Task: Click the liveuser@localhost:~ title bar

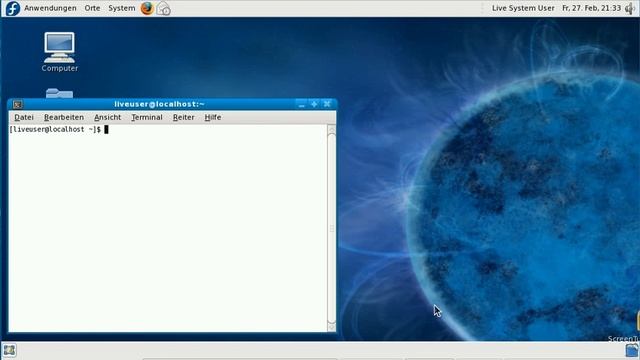Action: point(159,104)
